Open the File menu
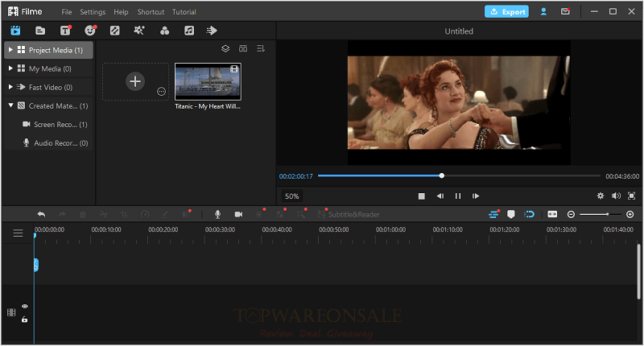 67,12
